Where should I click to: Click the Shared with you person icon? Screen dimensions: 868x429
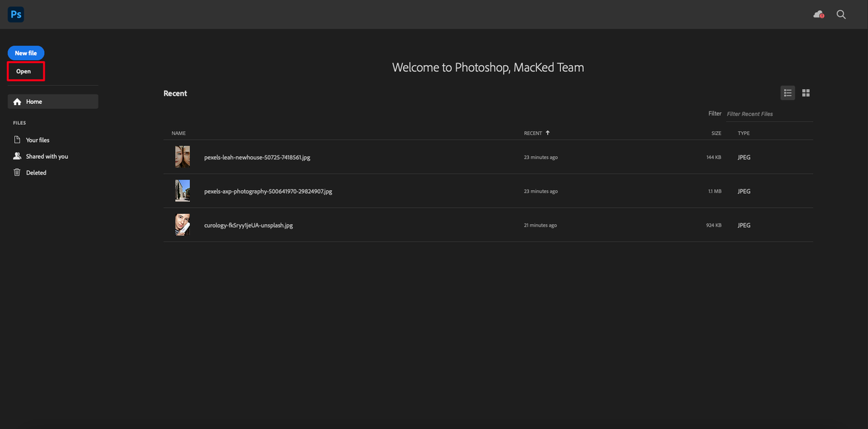click(x=18, y=156)
